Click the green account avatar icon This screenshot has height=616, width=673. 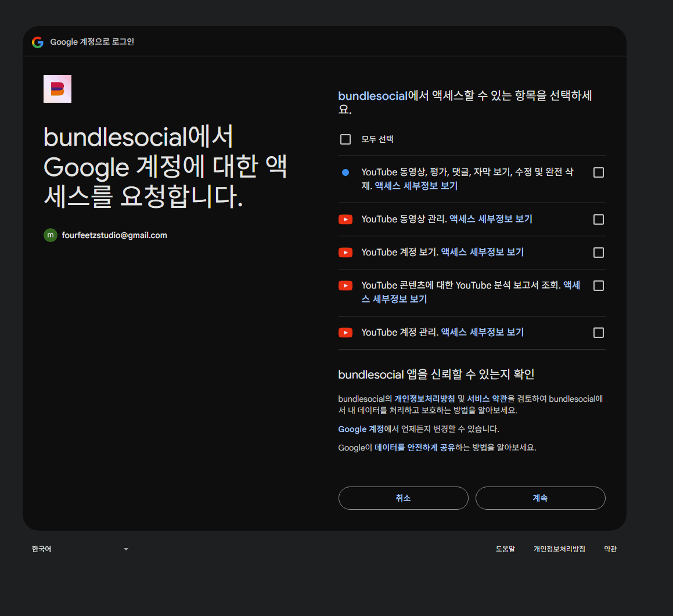(51, 235)
